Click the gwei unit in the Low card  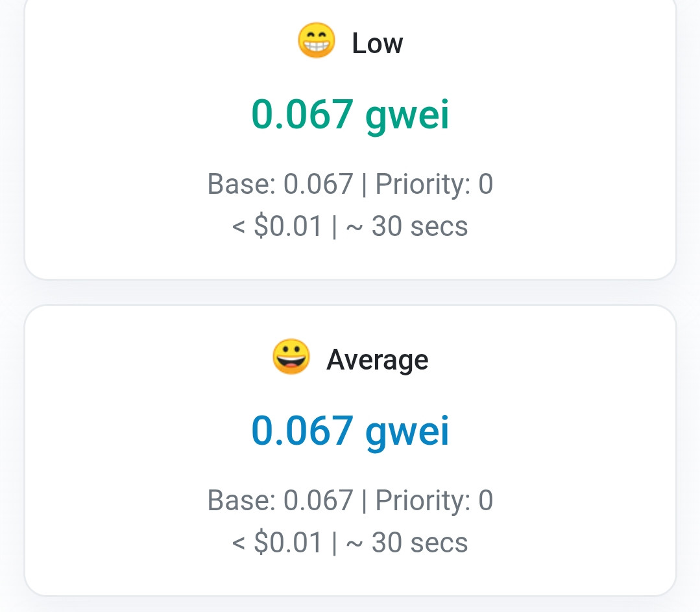407,117
